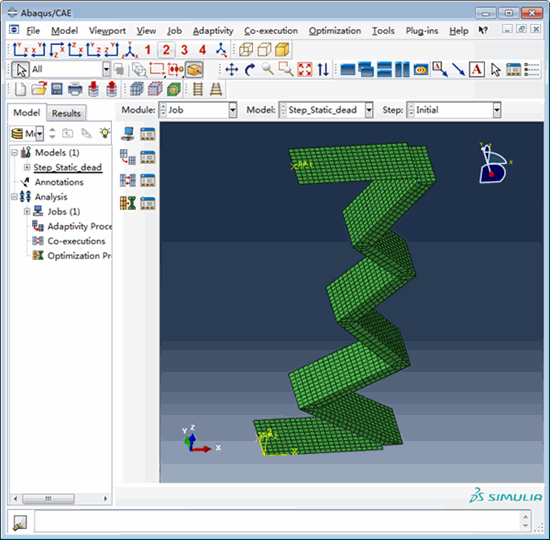Apply the Front (XY) view
The image size is (550, 540).
click(20, 49)
